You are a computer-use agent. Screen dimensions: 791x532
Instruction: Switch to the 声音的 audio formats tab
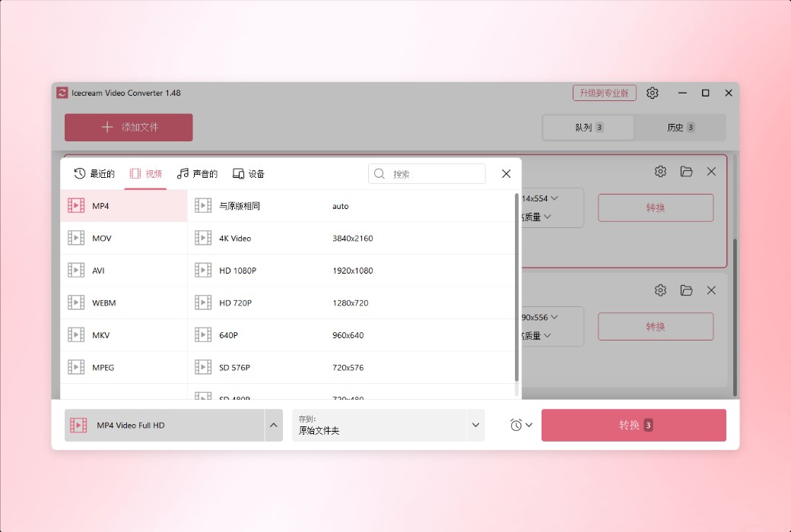pyautogui.click(x=197, y=173)
